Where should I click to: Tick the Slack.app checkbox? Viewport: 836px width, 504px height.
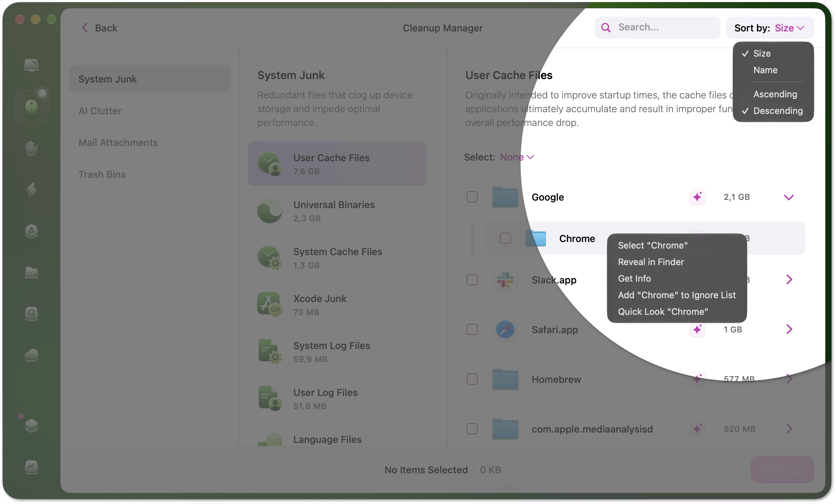472,280
